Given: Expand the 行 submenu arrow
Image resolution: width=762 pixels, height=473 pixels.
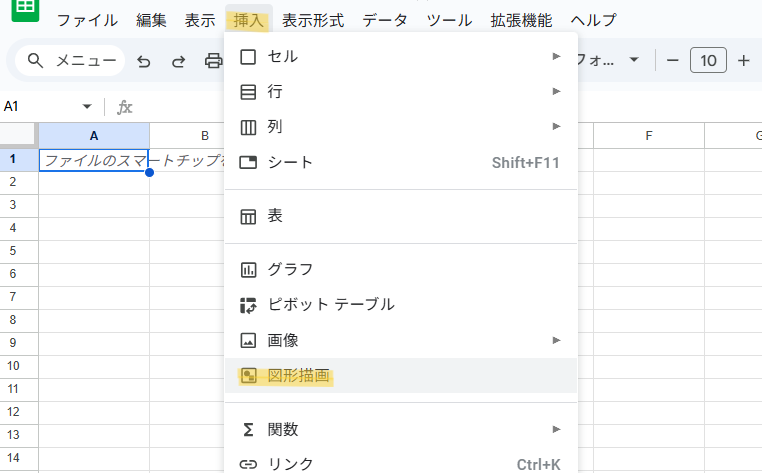Looking at the screenshot, I should [556, 91].
